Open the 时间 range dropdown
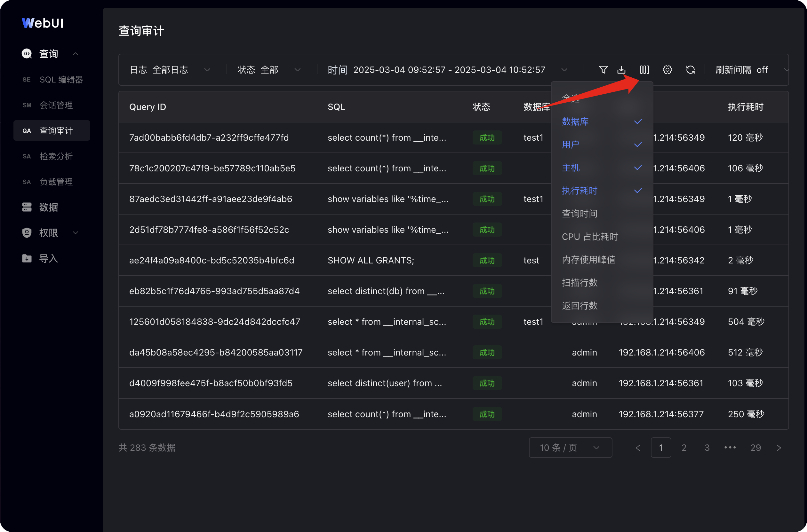 coord(447,70)
